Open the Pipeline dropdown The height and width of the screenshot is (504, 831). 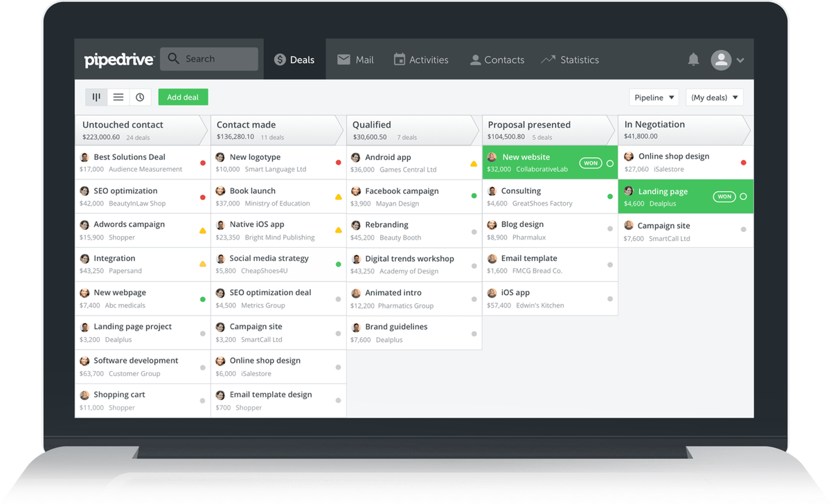click(654, 98)
